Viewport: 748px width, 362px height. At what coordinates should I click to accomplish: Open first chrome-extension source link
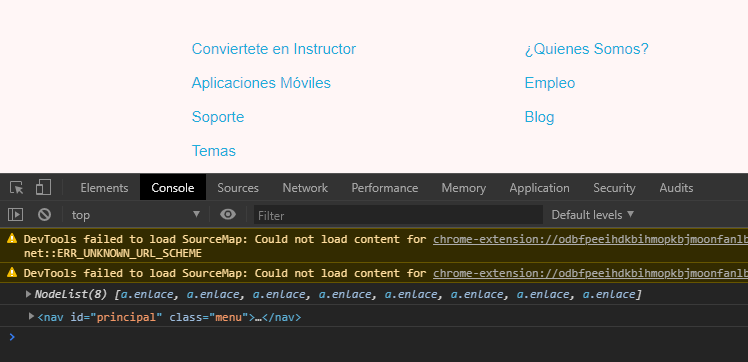click(590, 239)
